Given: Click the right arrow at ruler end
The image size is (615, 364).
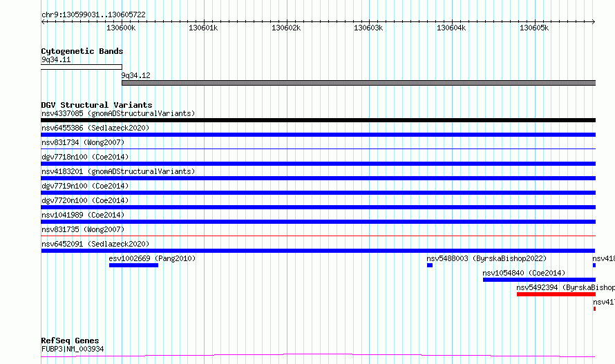Looking at the screenshot, I should pos(594,21).
